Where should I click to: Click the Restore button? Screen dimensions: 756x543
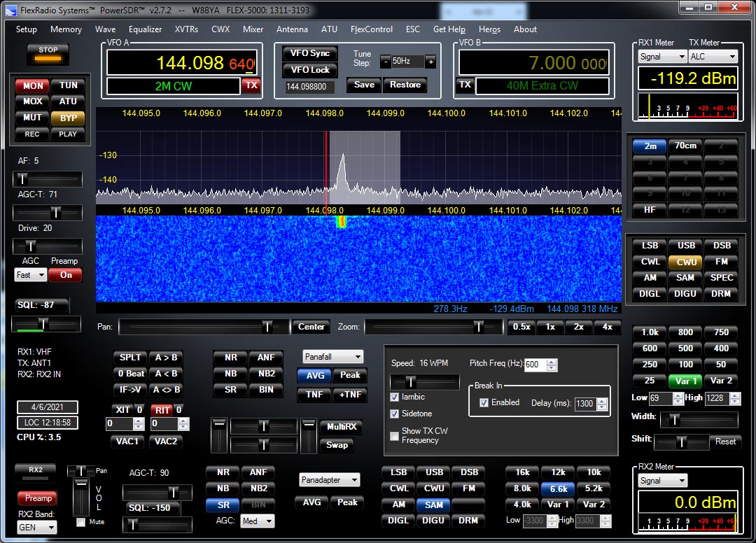pos(405,85)
